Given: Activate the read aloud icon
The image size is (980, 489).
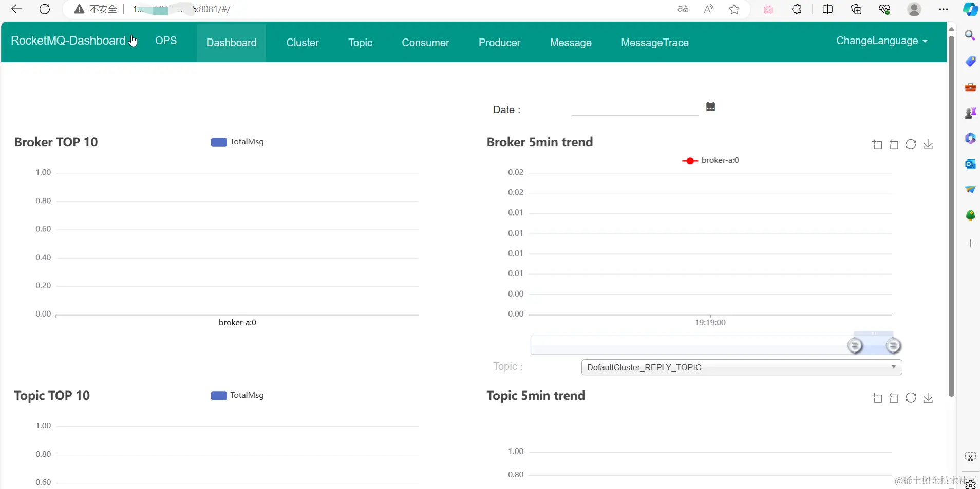Looking at the screenshot, I should click(x=709, y=9).
